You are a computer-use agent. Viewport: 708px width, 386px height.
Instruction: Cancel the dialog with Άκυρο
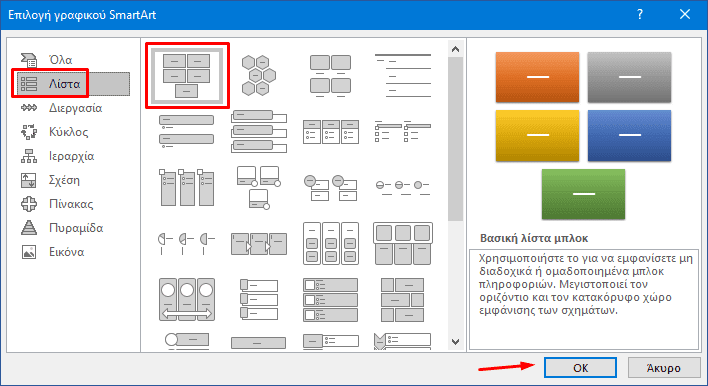click(x=663, y=368)
